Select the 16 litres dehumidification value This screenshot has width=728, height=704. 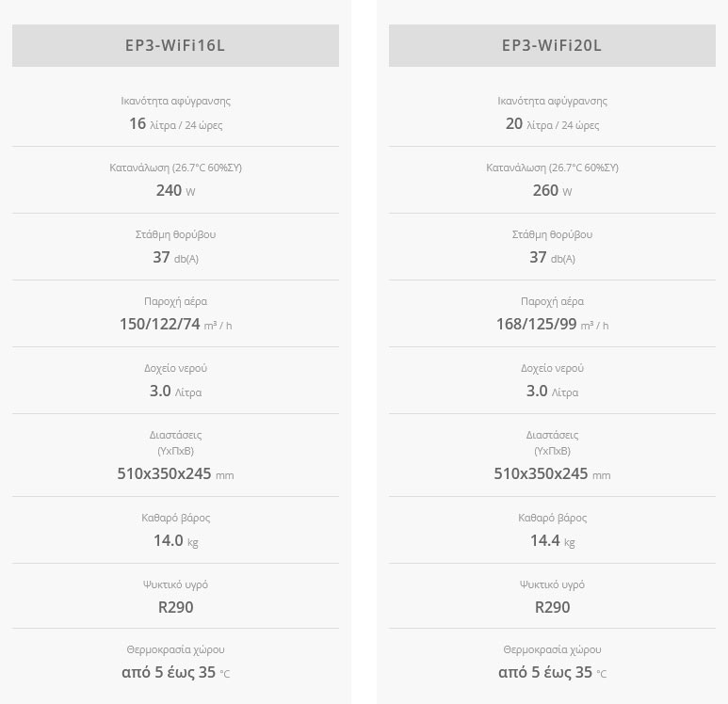click(175, 124)
